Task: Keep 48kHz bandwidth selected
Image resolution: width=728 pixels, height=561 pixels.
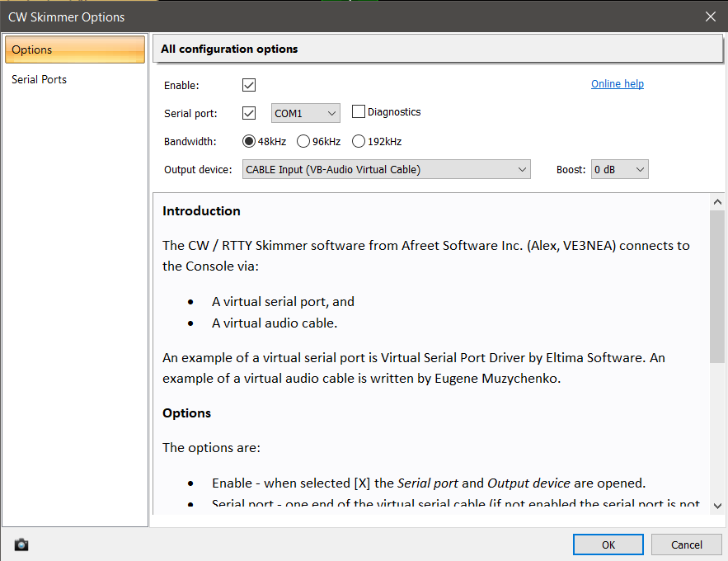Action: (248, 141)
